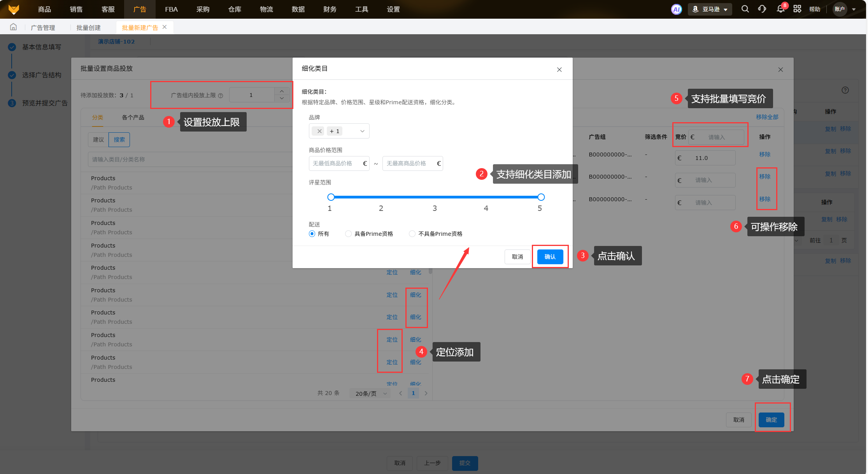The image size is (868, 474).
Task: Select the 不具备Prime资格 radio option
Action: click(412, 234)
